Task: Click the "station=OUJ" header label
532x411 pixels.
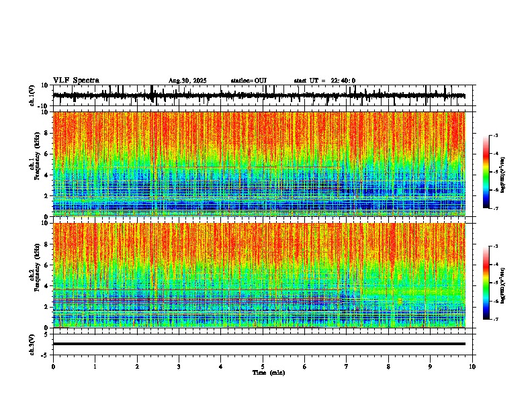Action: click(249, 81)
